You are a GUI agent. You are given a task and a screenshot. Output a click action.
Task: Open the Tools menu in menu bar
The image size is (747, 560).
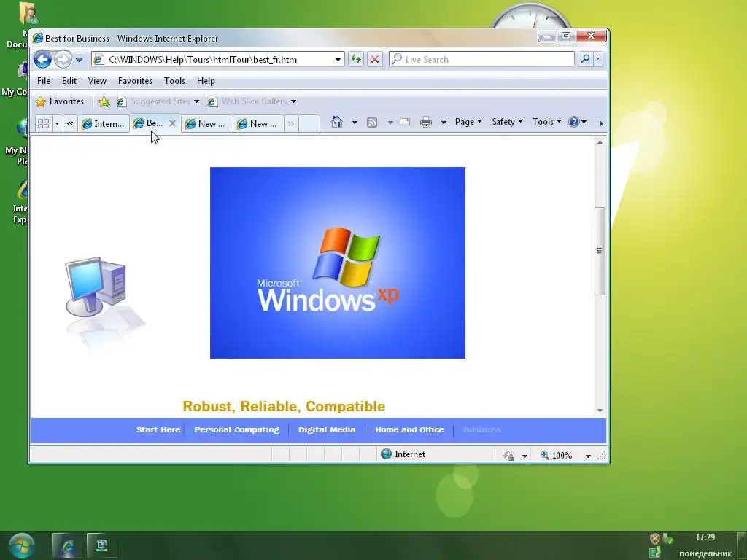click(x=174, y=81)
